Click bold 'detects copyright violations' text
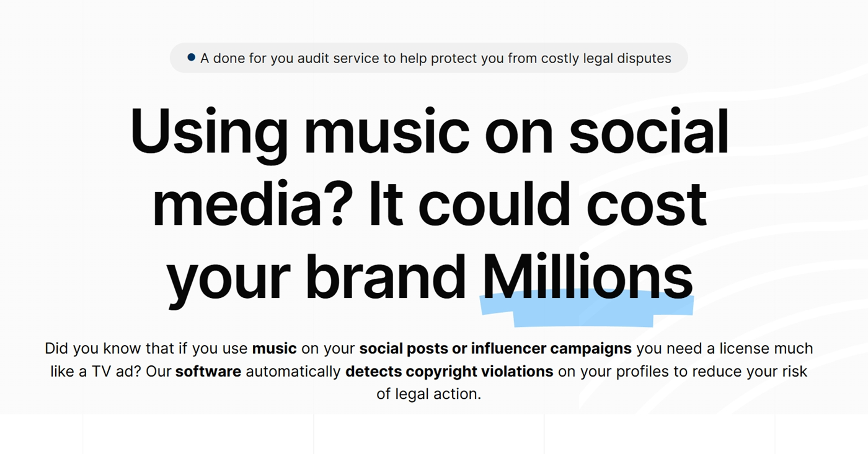 click(x=449, y=372)
